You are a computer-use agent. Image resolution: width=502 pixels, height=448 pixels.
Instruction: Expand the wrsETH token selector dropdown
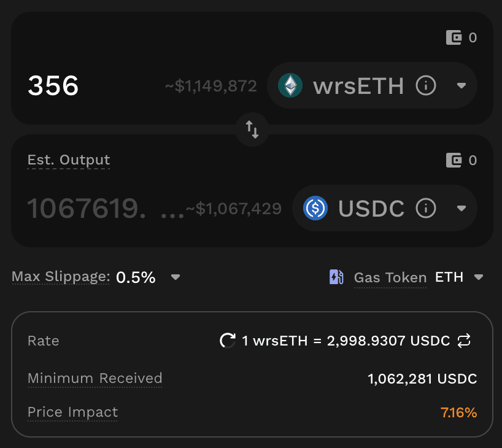462,86
